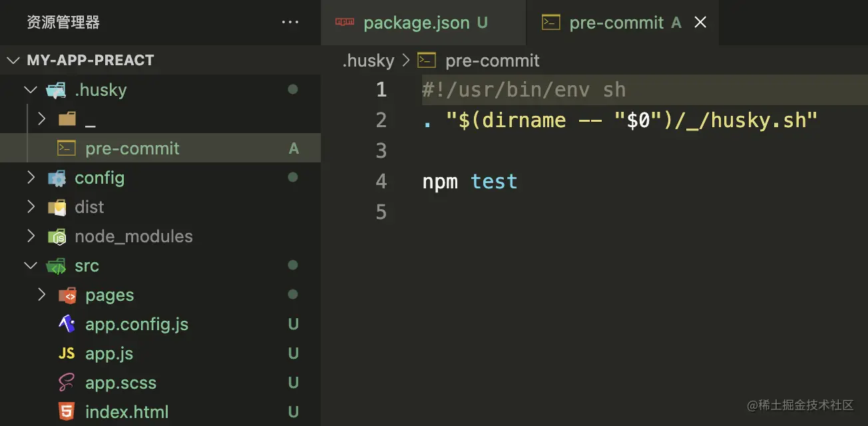This screenshot has height=426, width=868.
Task: Click the src folder code icon
Action: 57,266
